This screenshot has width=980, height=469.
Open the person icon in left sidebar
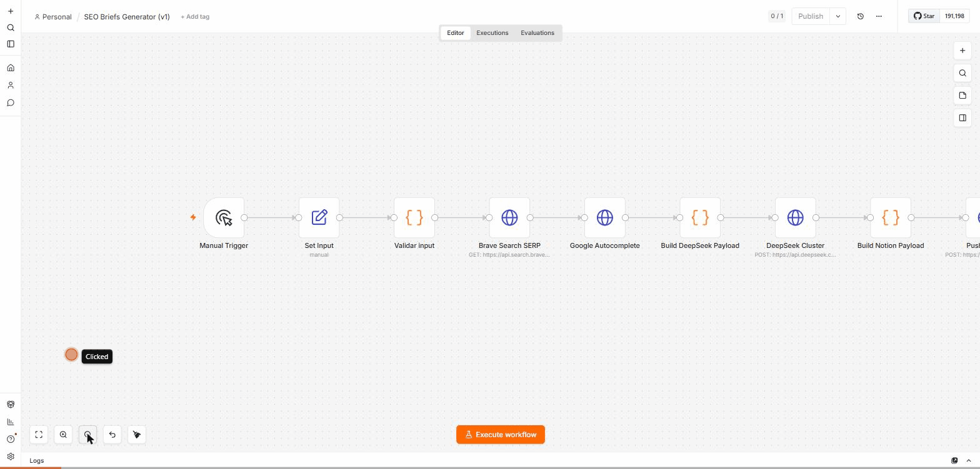click(11, 86)
